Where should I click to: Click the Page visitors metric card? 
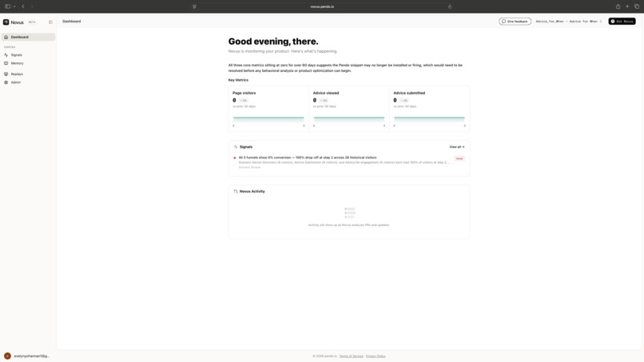tap(268, 109)
